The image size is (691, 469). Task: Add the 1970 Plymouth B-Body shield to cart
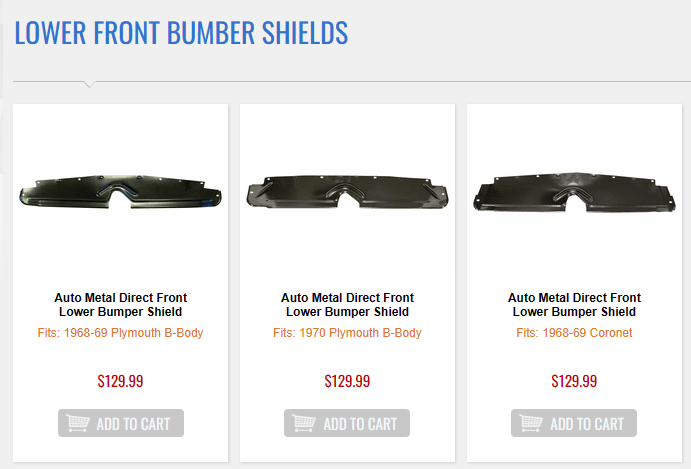[x=347, y=424]
